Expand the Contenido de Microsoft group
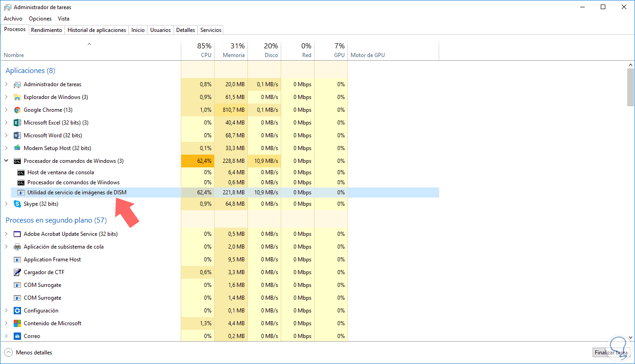635x364 pixels. point(6,323)
